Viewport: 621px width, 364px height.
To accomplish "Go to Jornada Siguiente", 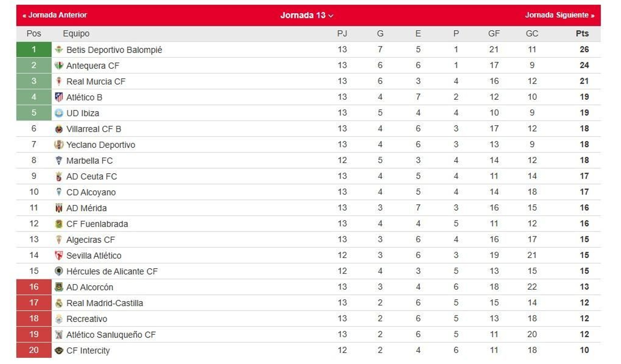I will 560,15.
